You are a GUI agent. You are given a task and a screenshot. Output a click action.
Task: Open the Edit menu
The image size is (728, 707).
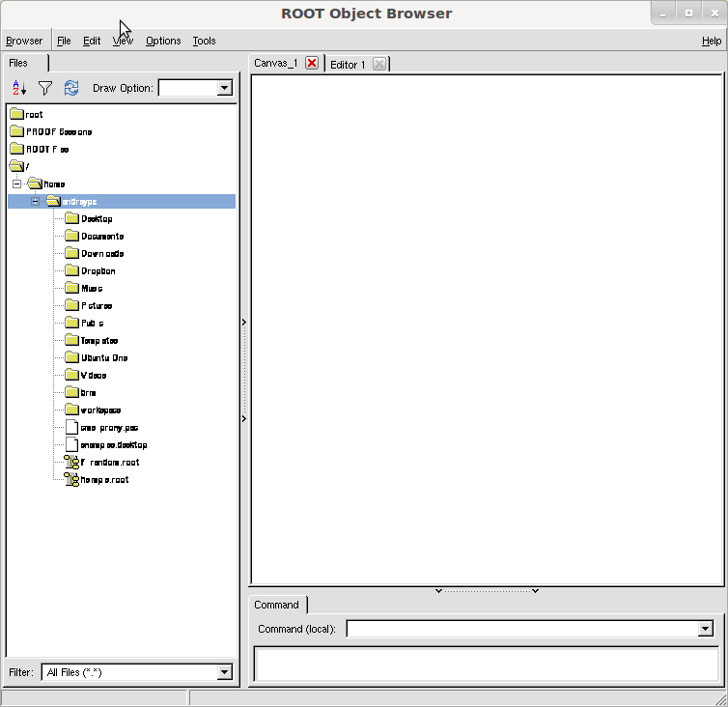click(x=92, y=41)
